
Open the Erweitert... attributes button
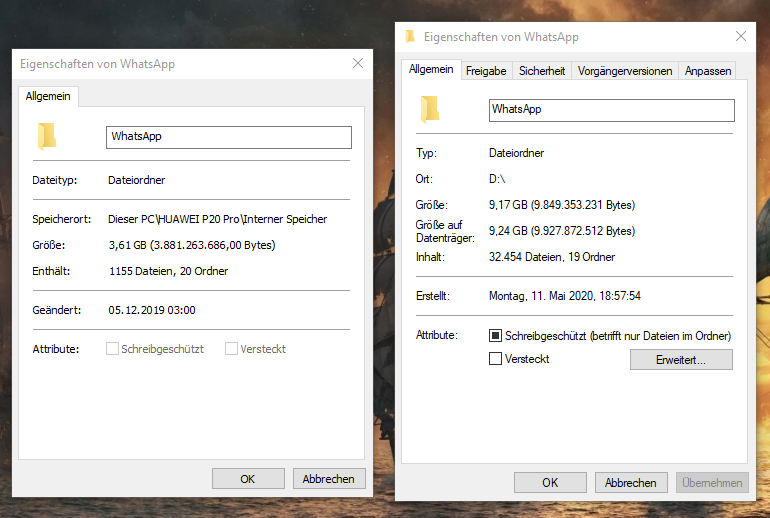point(681,359)
